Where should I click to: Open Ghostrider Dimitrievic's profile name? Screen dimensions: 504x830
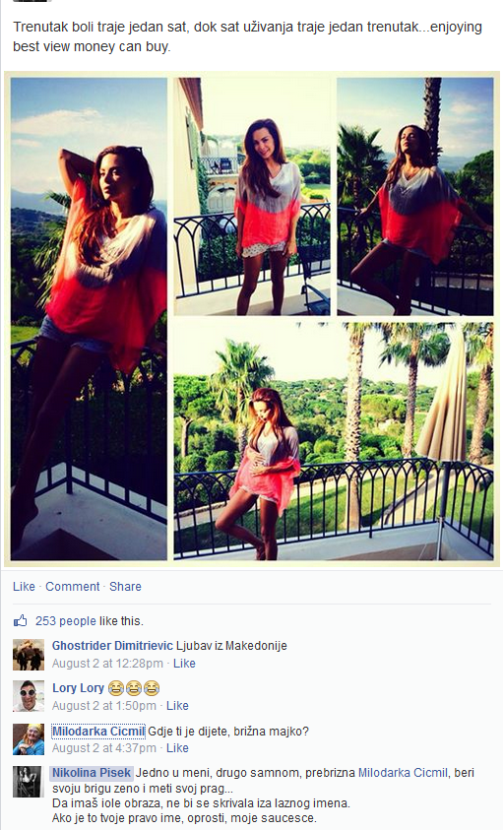112,646
